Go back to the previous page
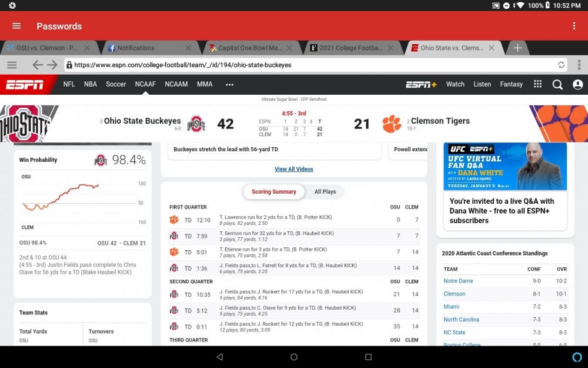 tap(38, 65)
